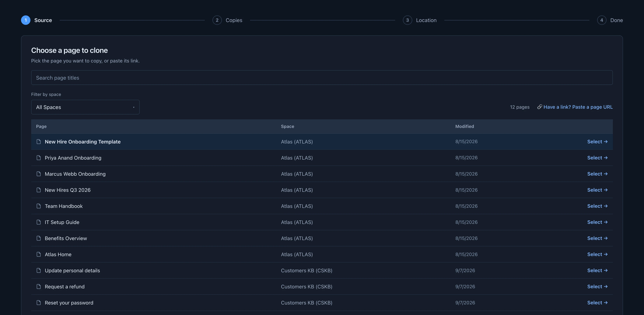This screenshot has height=315, width=644.
Task: Click Select for Team Handbook
Action: (597, 206)
